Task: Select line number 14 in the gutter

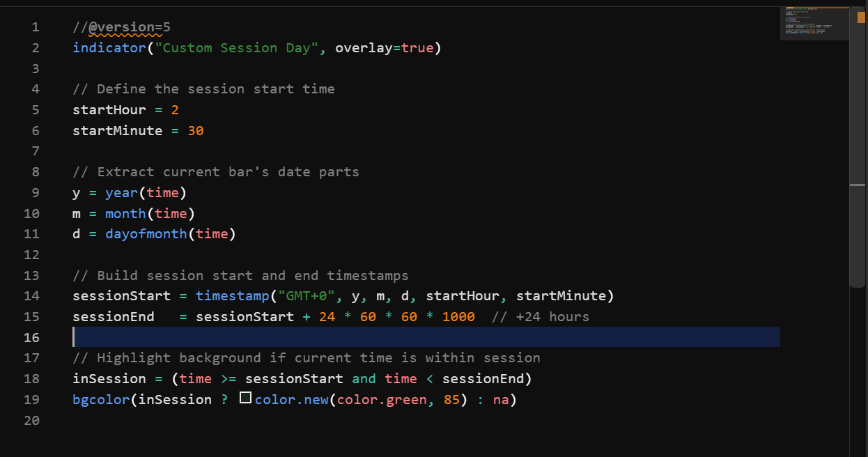Action: [x=31, y=296]
